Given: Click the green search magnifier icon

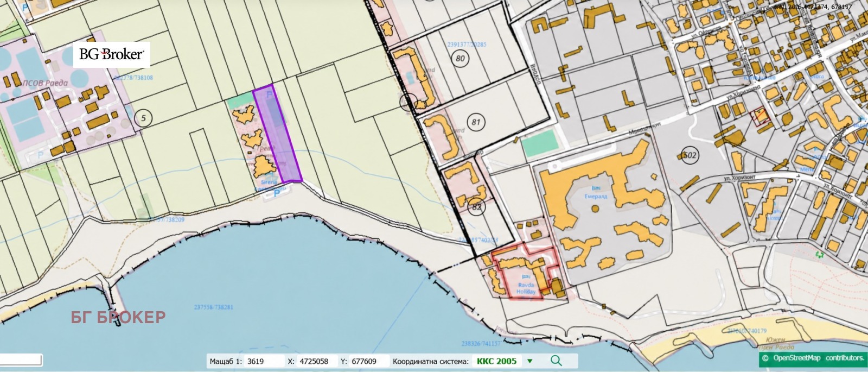Looking at the screenshot, I should [556, 361].
